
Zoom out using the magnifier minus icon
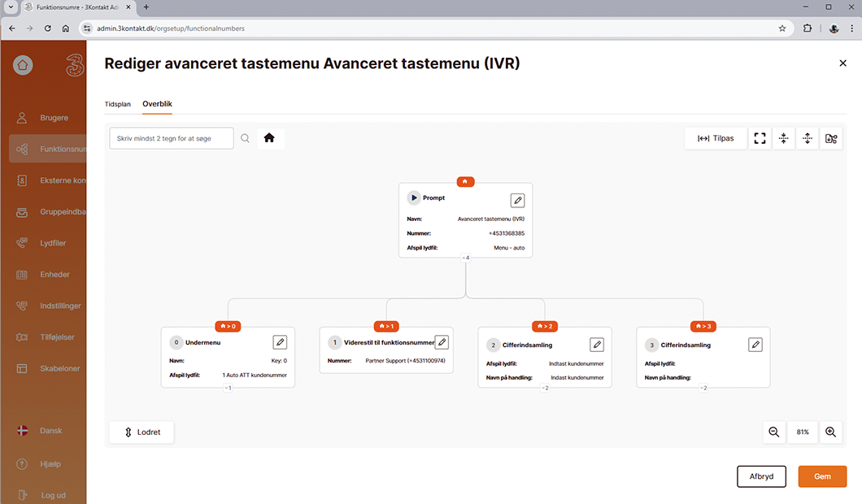[x=773, y=432]
